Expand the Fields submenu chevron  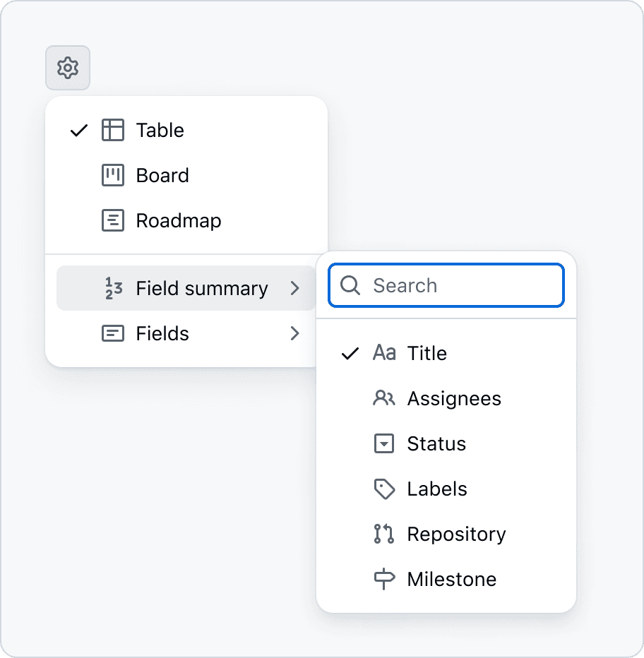point(295,333)
